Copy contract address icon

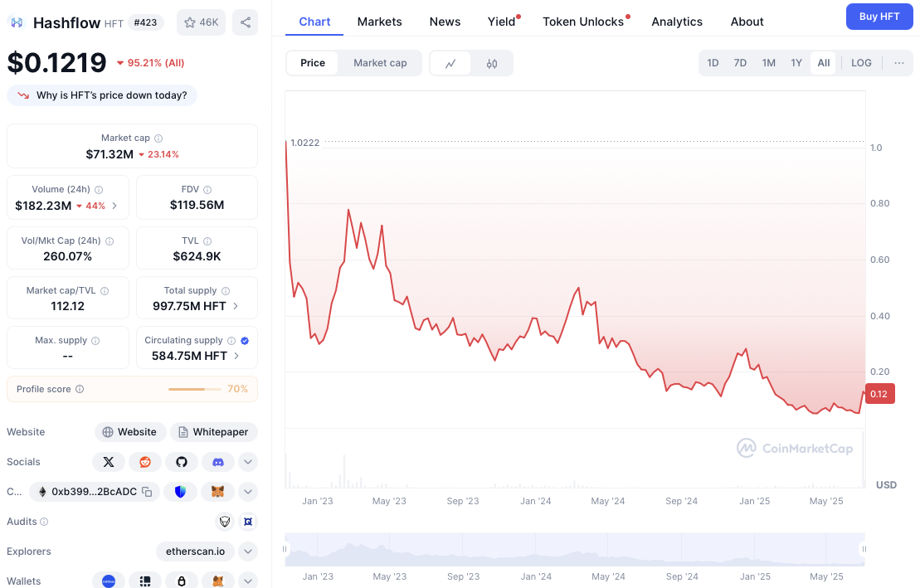tap(147, 492)
